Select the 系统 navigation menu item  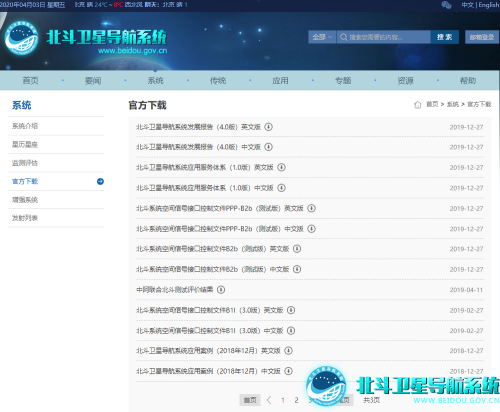coord(155,80)
